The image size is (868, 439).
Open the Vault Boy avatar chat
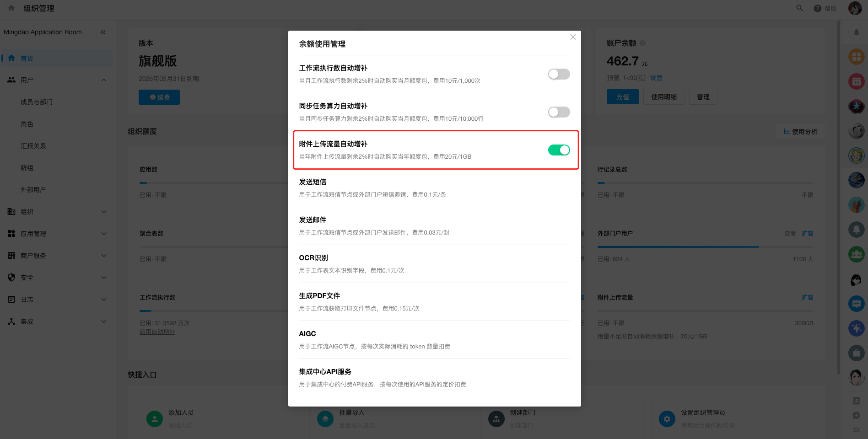pos(857,155)
